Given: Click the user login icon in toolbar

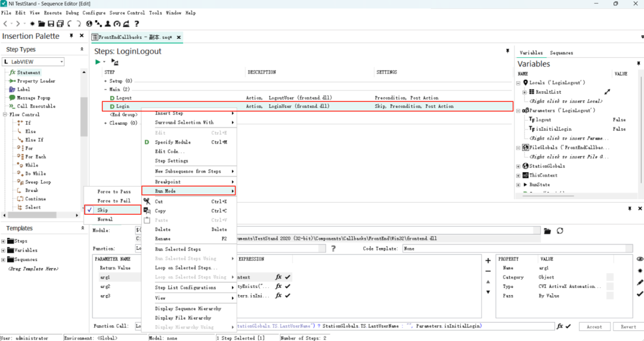Looking at the screenshot, I should pyautogui.click(x=107, y=24).
